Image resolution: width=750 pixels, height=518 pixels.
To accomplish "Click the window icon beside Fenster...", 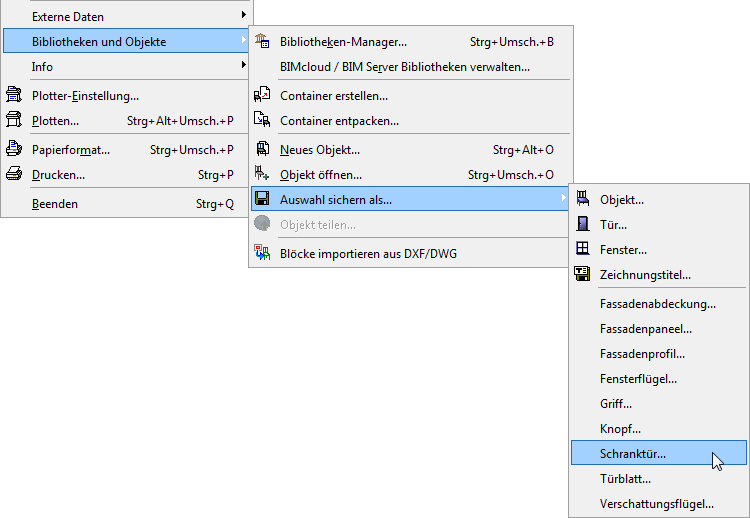I will click(583, 248).
